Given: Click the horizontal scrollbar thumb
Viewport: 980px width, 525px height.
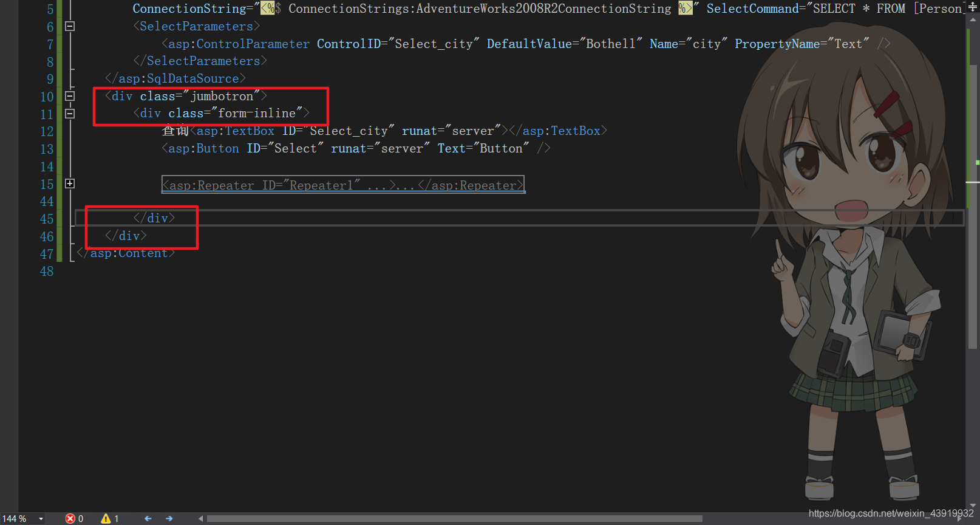Looking at the screenshot, I should [x=455, y=518].
